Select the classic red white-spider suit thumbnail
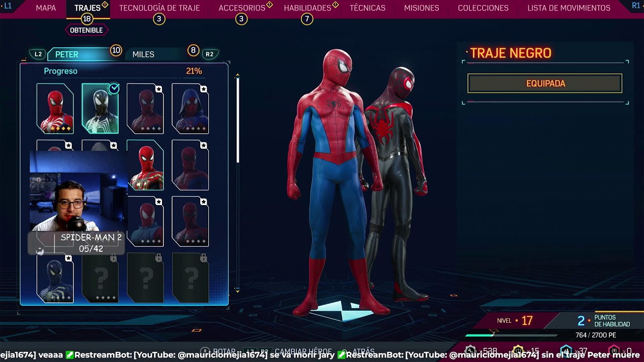644x362 pixels. (x=55, y=109)
